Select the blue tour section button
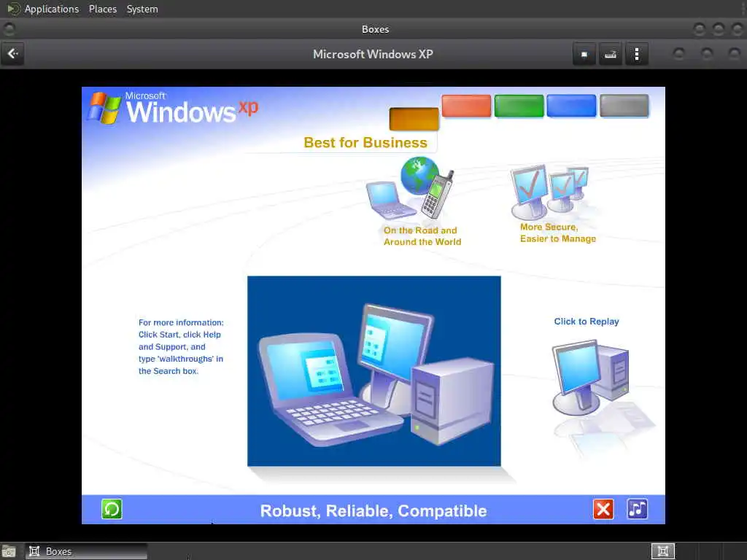The height and width of the screenshot is (560, 747). point(571,106)
